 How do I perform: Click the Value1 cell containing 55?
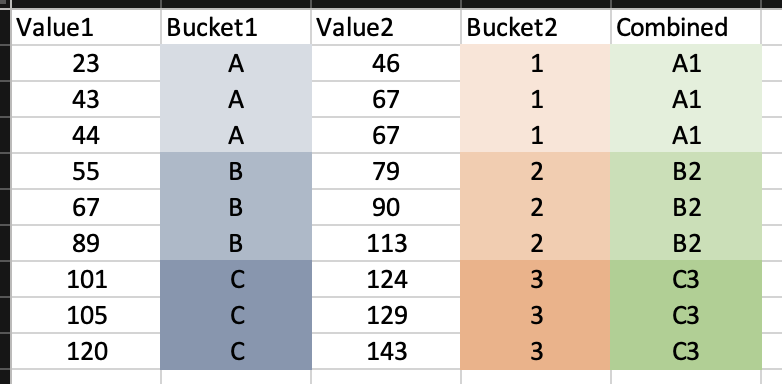pos(86,171)
